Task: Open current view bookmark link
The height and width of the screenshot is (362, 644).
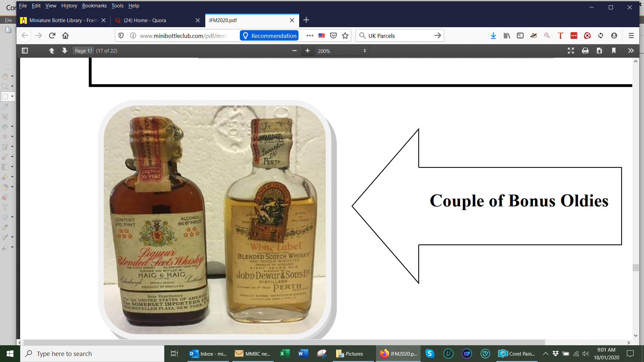Action: pyautogui.click(x=614, y=51)
